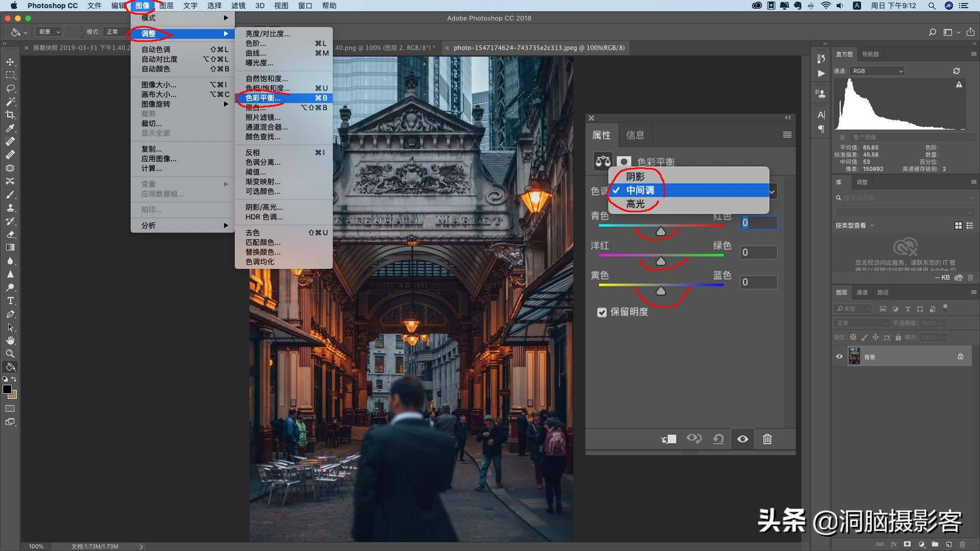Switch Libraries to list view

(970, 226)
